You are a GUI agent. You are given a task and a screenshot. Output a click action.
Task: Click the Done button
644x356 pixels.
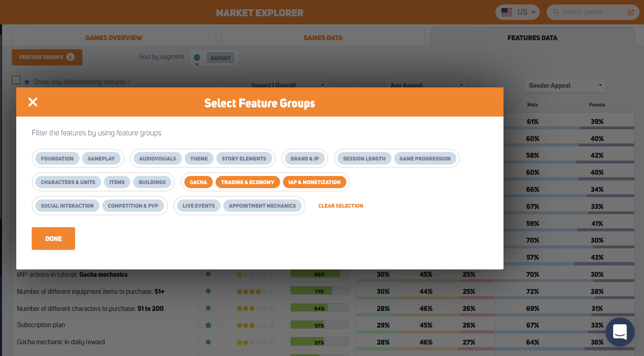pos(53,239)
